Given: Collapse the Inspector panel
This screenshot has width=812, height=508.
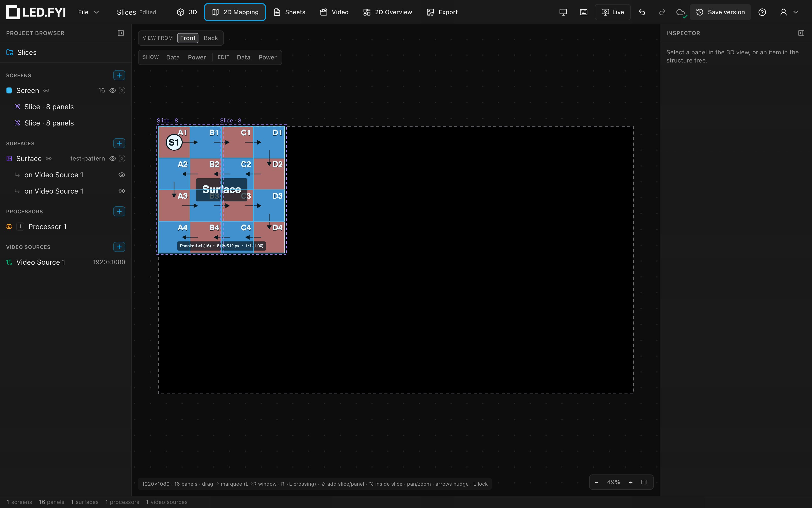Looking at the screenshot, I should [x=801, y=33].
